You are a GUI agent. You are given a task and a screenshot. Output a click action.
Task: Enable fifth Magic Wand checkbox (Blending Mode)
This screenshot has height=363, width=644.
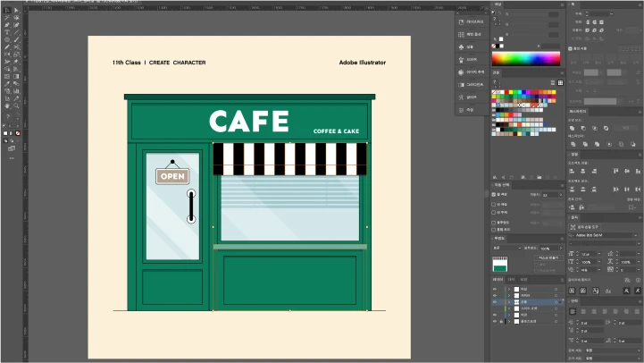(494, 230)
